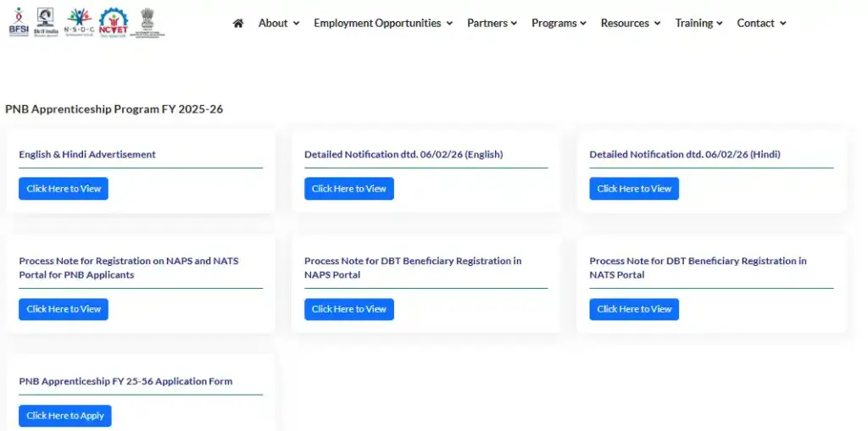Click Here to Apply for PNB Apprenticeship

coord(65,416)
